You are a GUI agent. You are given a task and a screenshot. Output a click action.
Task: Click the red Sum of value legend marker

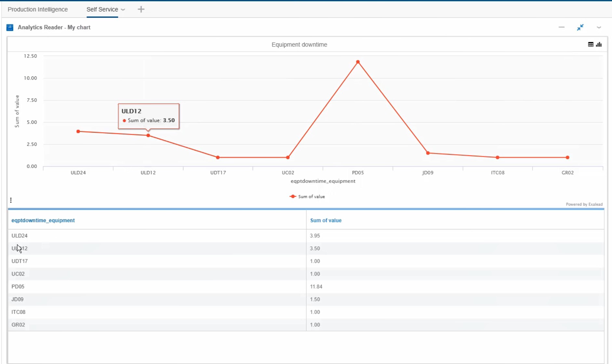pos(292,196)
